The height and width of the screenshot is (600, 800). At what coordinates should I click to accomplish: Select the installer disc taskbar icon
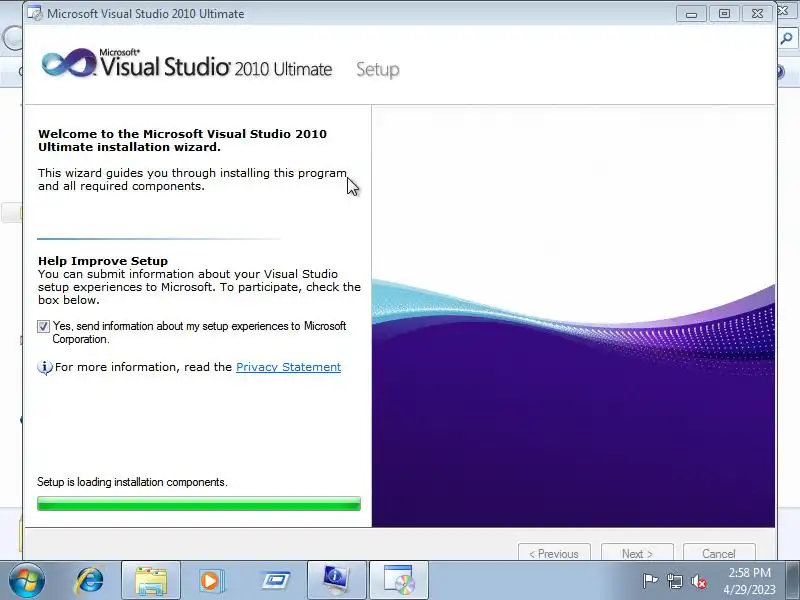398,581
